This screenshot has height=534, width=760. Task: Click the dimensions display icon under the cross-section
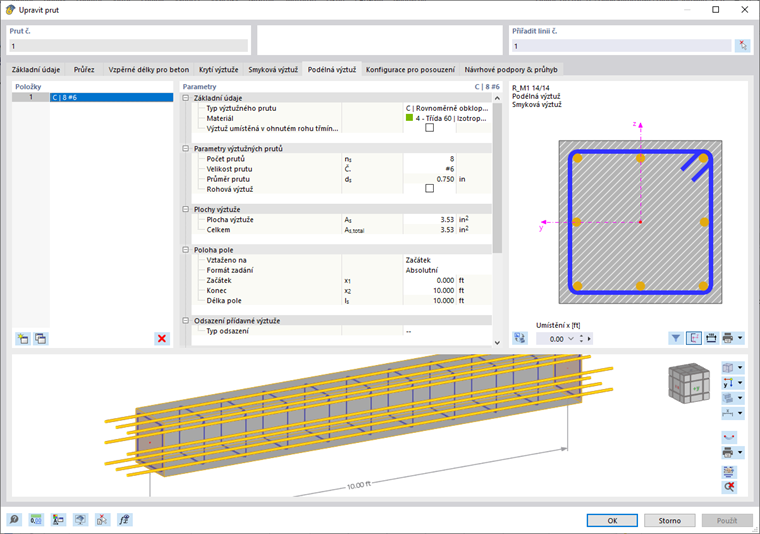tap(711, 338)
